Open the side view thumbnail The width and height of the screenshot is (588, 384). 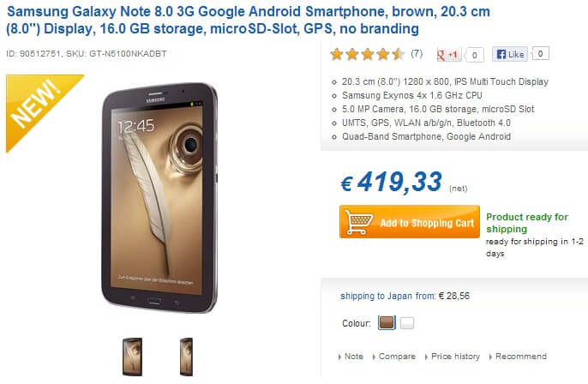click(x=186, y=357)
